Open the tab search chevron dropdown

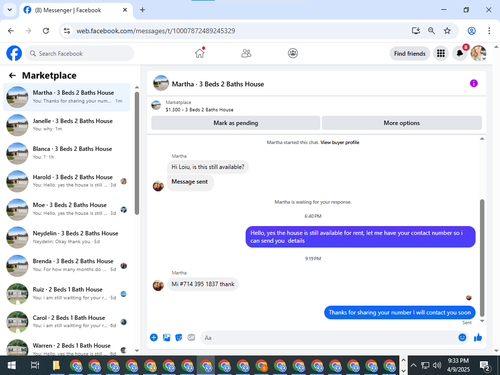(x=10, y=10)
